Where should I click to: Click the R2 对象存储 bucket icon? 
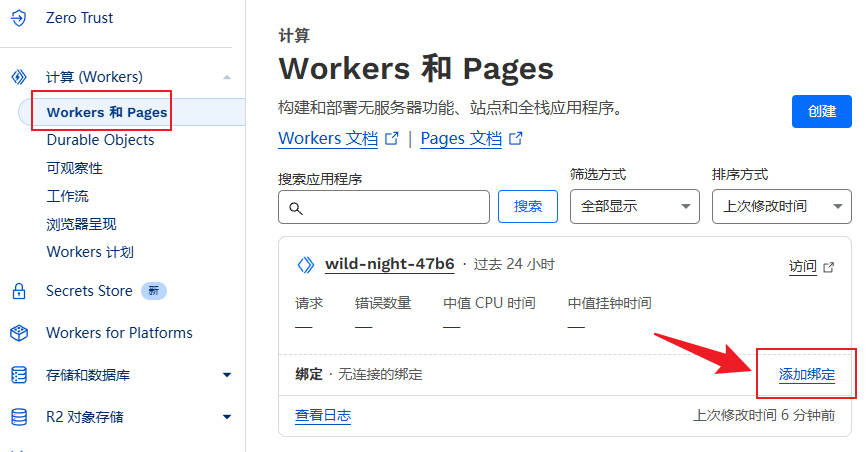[x=18, y=417]
